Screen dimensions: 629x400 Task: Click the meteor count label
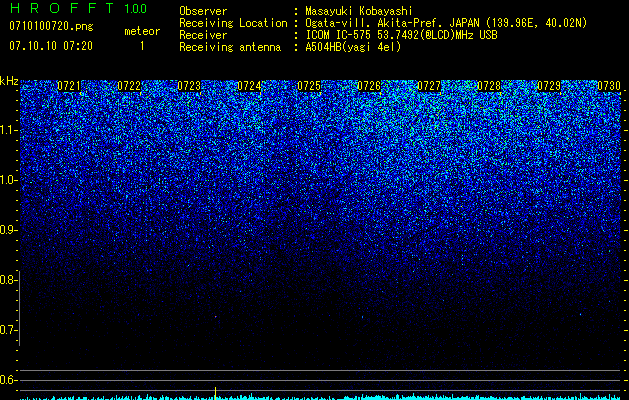point(142,31)
